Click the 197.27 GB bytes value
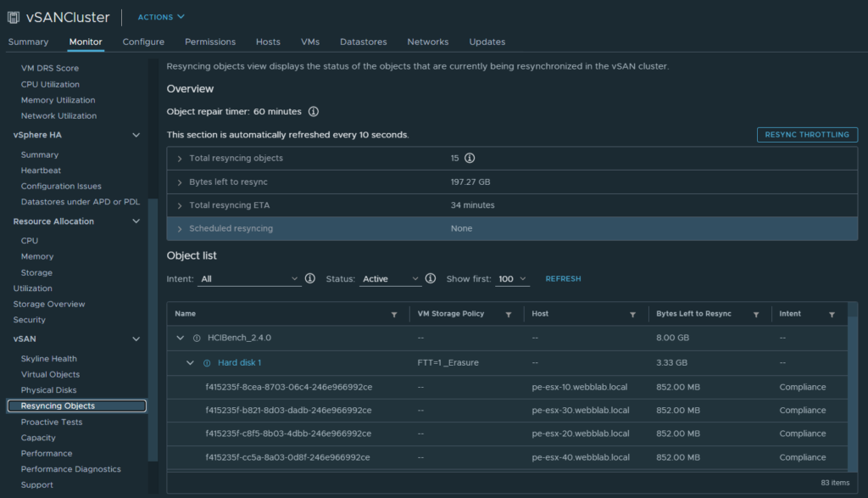This screenshot has width=868, height=498. pos(470,182)
